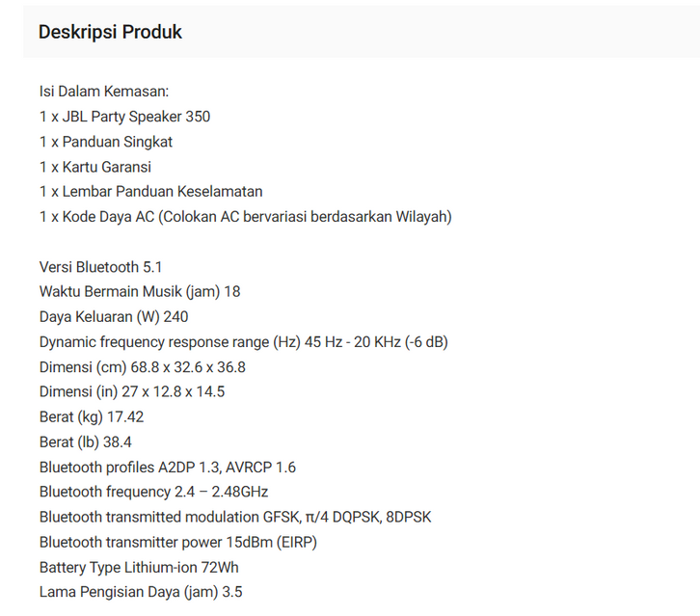Screen dimensions: 700x616
Task: Click the Kode Daya AC line
Action: click(245, 217)
